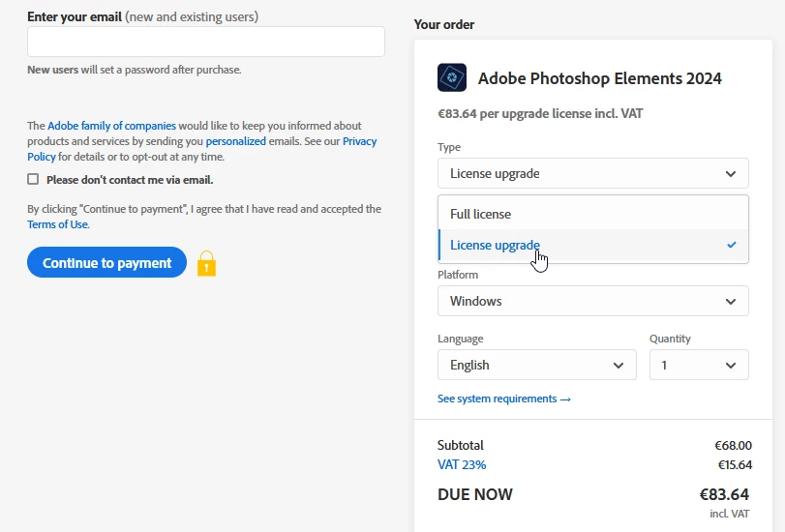Image resolution: width=785 pixels, height=532 pixels.
Task: Open the Platform dropdown set to Windows
Action: coord(593,301)
